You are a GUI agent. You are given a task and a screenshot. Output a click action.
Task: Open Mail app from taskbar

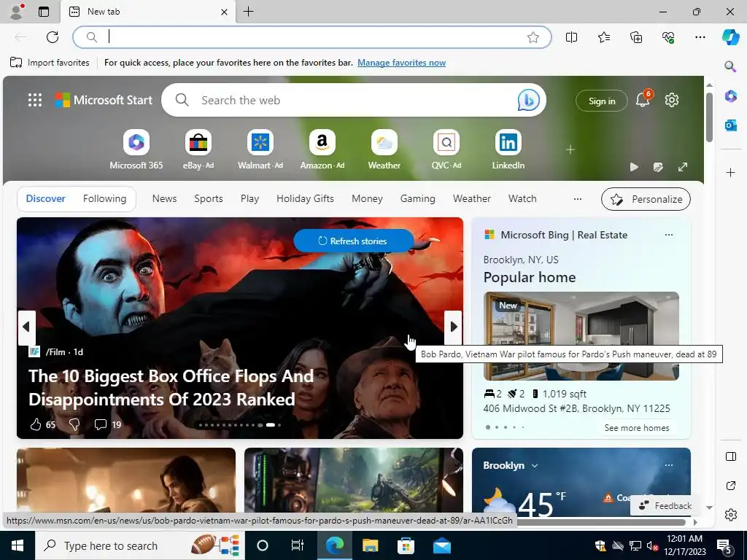coord(441,545)
